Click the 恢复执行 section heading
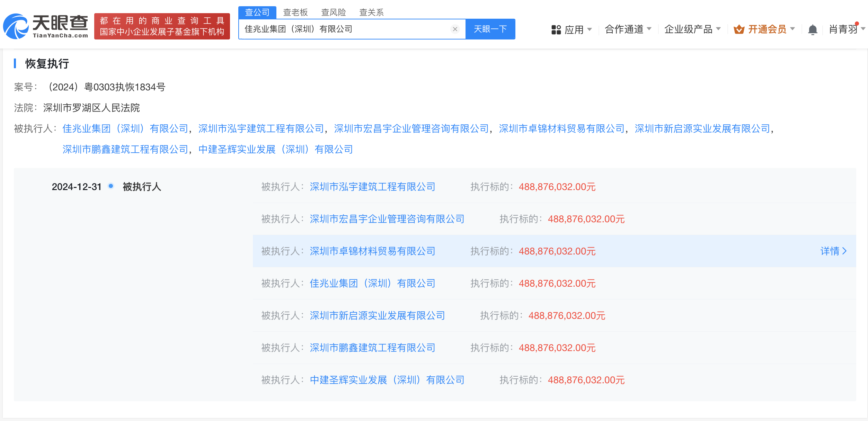Screen dimensions: 868x421 47,64
